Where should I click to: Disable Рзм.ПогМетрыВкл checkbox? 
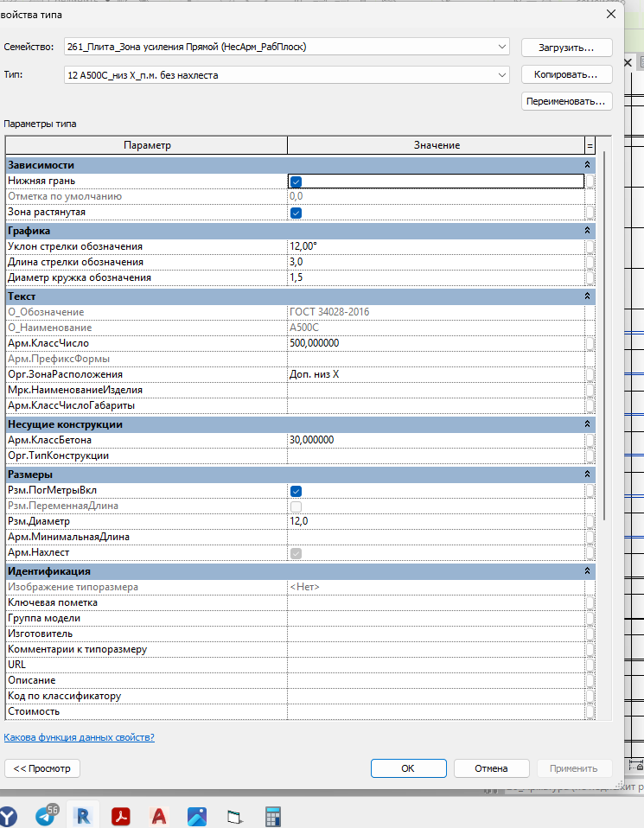tap(296, 491)
